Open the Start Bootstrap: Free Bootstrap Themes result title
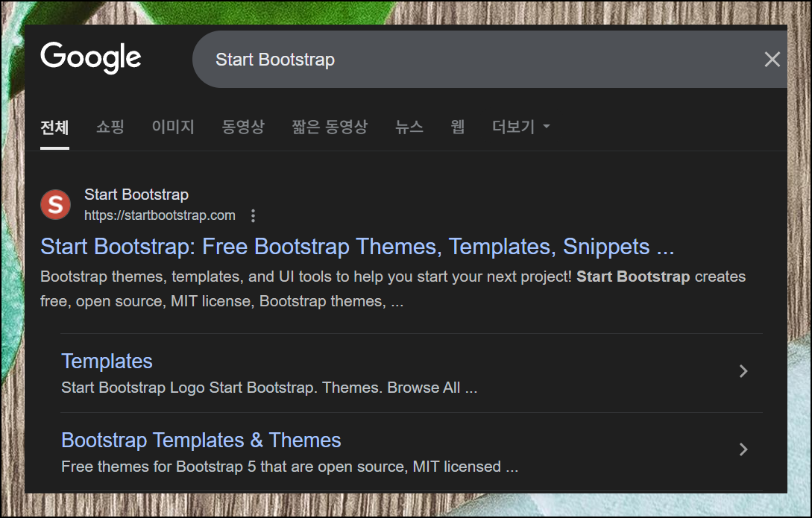This screenshot has width=812, height=518. pyautogui.click(x=357, y=247)
